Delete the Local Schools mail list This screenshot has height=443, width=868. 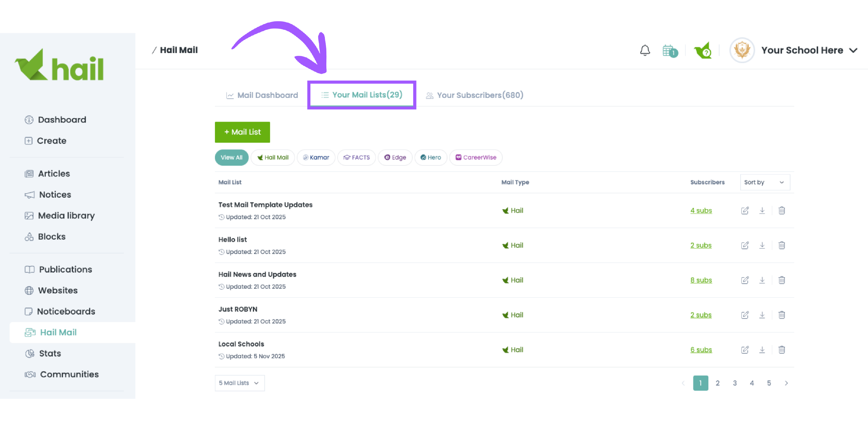click(781, 350)
